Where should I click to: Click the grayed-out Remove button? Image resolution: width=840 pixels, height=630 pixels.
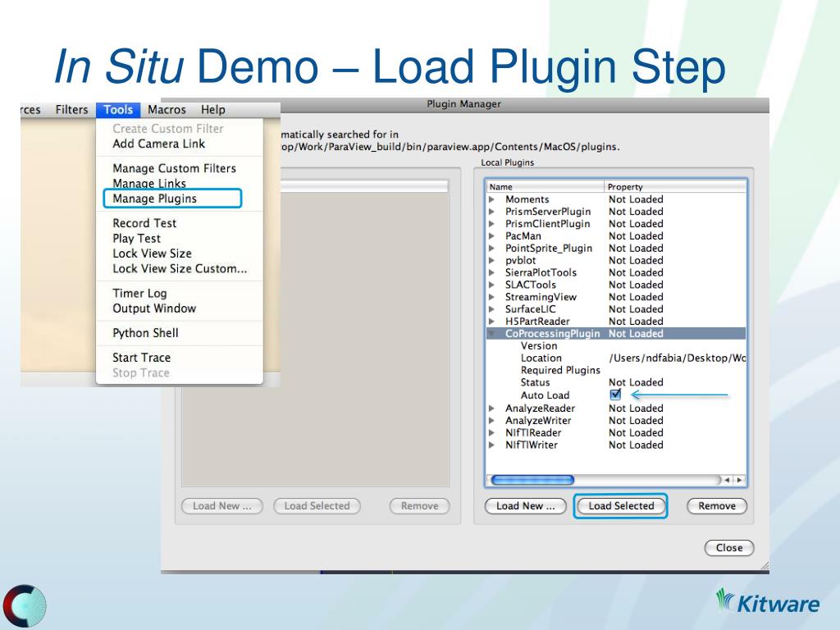pos(419,505)
